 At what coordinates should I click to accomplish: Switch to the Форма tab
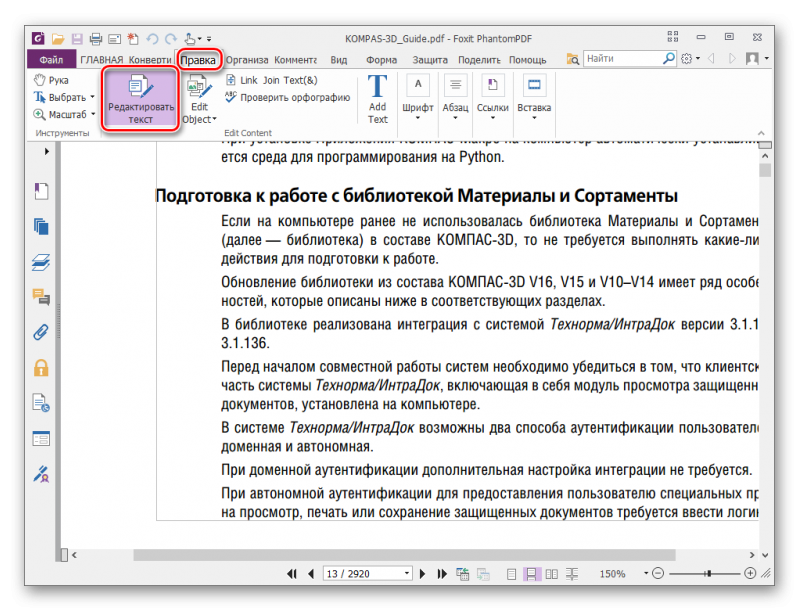381,60
